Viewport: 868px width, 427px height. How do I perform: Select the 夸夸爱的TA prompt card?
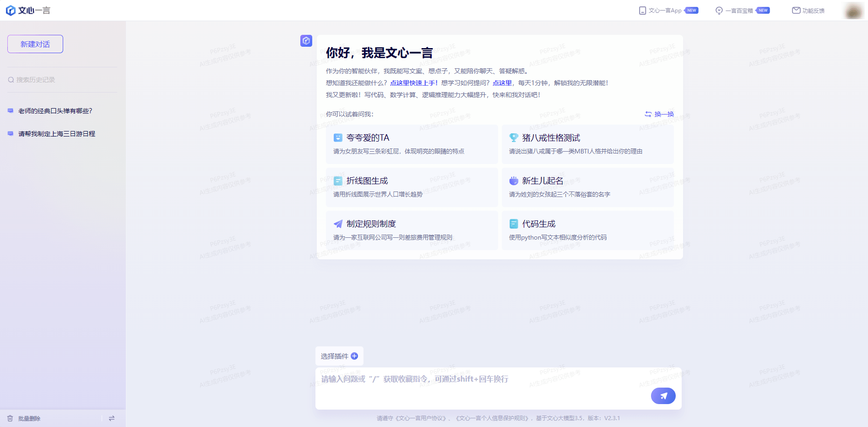tap(412, 144)
